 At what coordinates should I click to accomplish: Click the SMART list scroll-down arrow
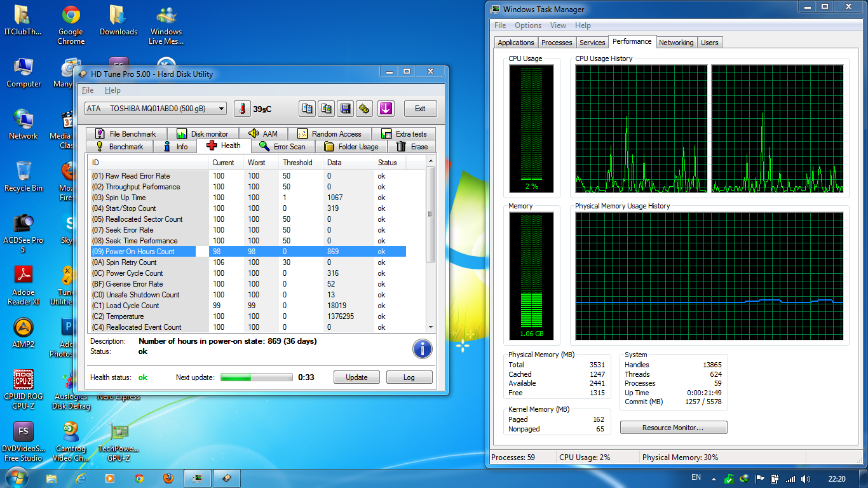pyautogui.click(x=431, y=327)
